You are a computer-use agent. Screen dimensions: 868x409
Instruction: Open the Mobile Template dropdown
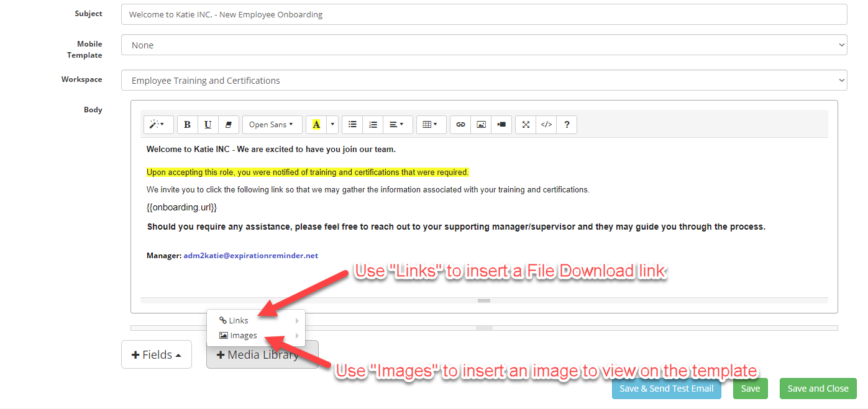(484, 45)
